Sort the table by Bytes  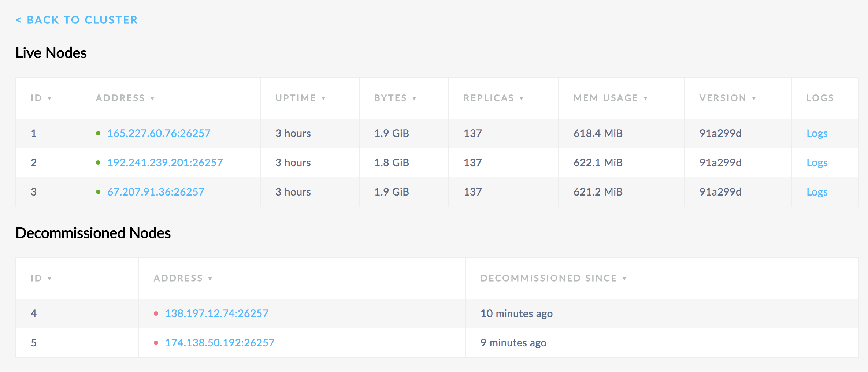click(x=395, y=98)
